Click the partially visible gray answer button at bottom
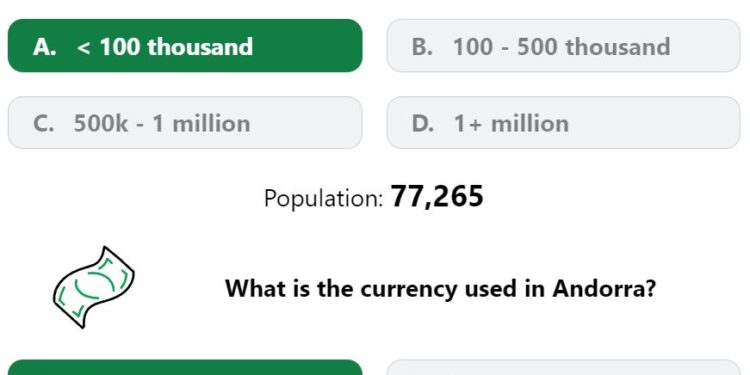The height and width of the screenshot is (375, 750). click(x=563, y=367)
